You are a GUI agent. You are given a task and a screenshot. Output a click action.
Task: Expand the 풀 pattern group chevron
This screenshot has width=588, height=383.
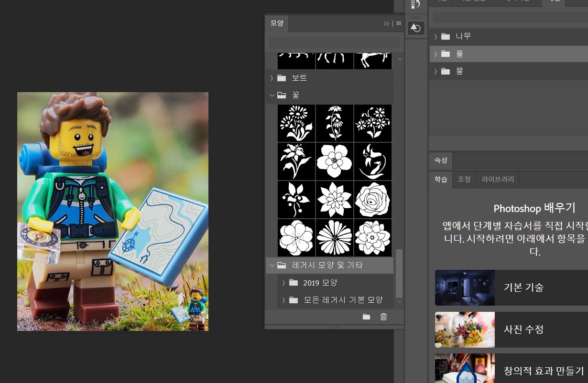click(x=436, y=54)
